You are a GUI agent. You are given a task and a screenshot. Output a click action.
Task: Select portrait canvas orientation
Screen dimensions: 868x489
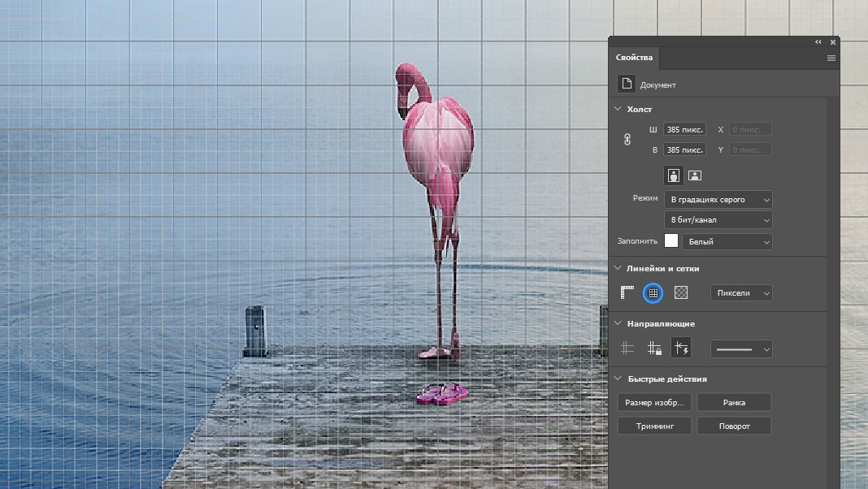coord(673,175)
